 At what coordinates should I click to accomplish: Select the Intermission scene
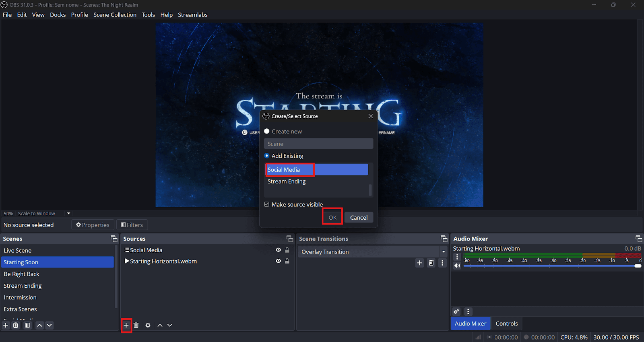(x=58, y=297)
